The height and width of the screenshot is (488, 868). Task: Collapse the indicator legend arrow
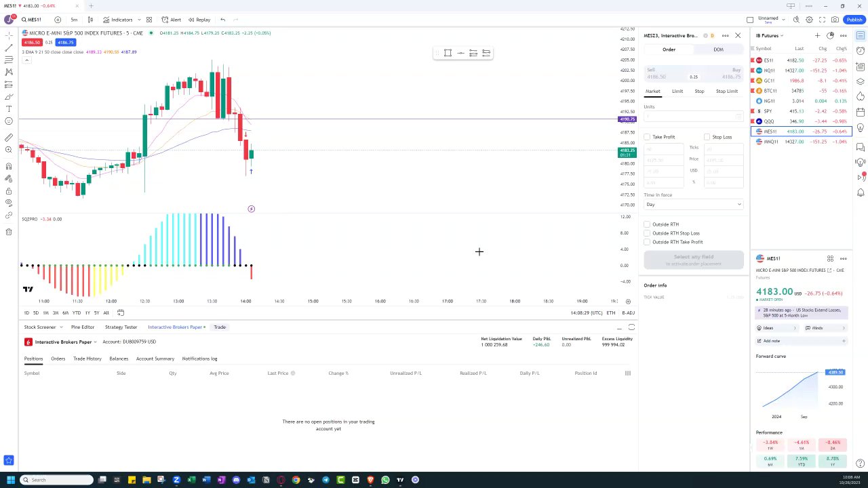(26, 60)
